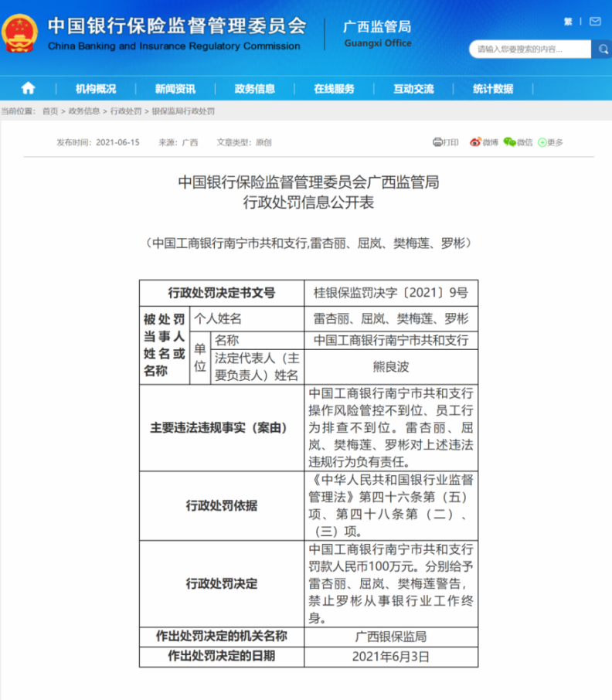Click 来源: 广西 text
The height and width of the screenshot is (700, 612).
(x=178, y=142)
